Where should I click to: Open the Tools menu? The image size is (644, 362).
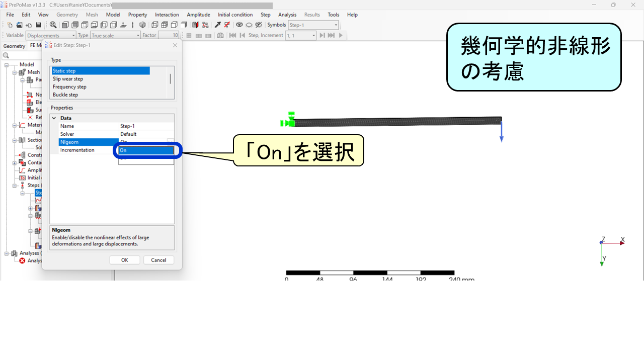(333, 15)
